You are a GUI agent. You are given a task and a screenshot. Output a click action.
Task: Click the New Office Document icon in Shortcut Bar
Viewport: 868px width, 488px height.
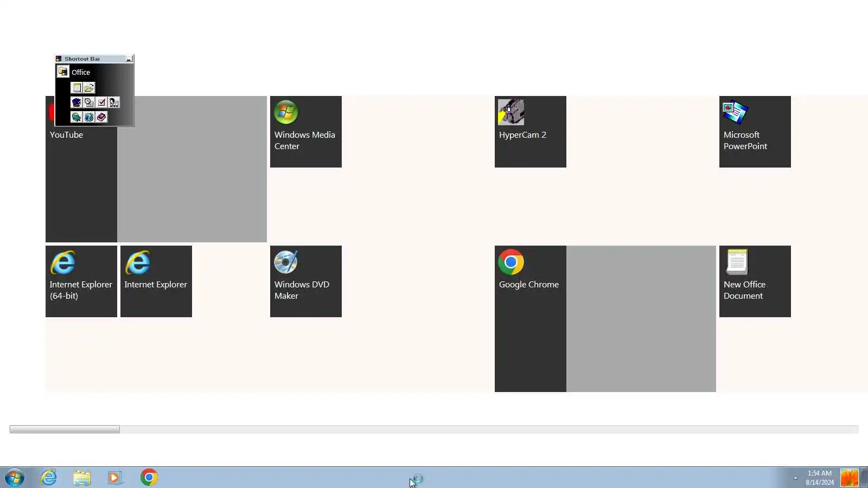coord(77,88)
